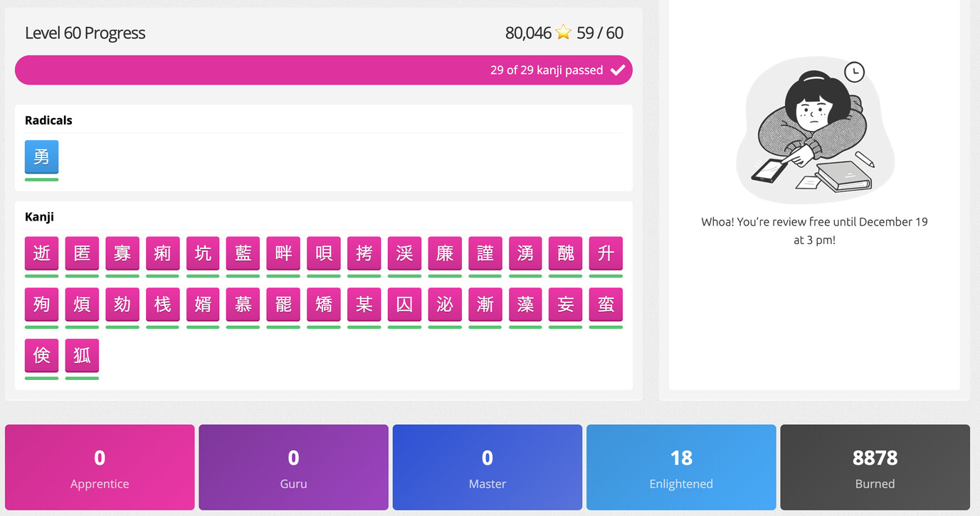Open the Apprentice items box
The height and width of the screenshot is (516, 980).
(x=100, y=468)
